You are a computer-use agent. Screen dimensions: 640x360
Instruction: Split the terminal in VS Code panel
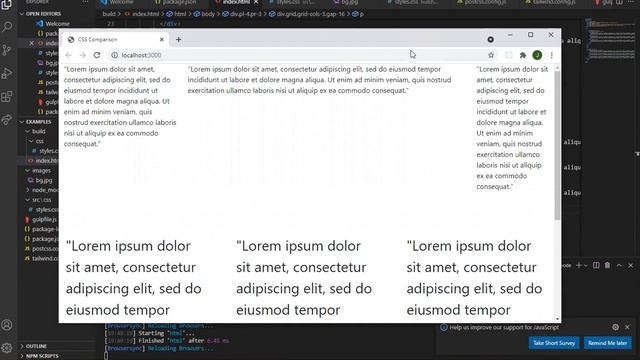click(596, 265)
